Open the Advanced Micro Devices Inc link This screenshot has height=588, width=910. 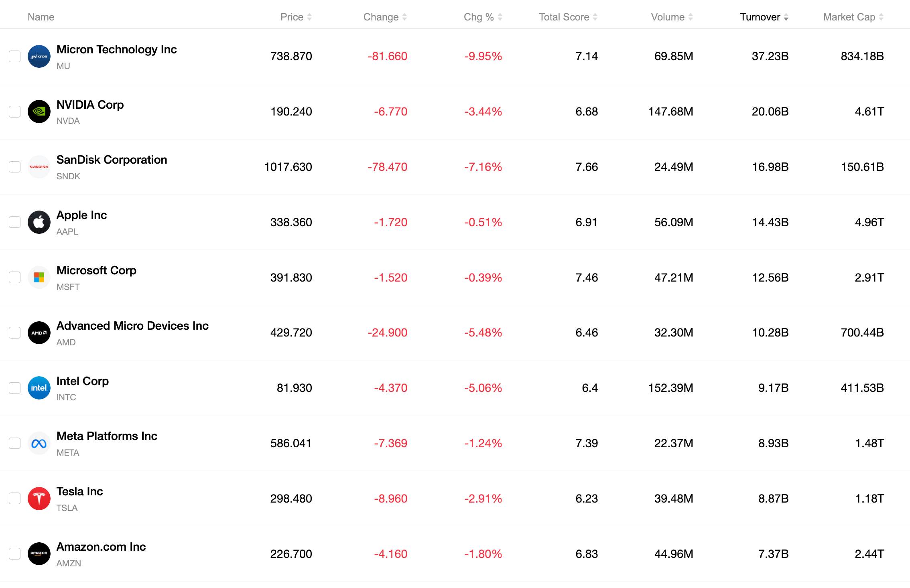[x=132, y=326]
